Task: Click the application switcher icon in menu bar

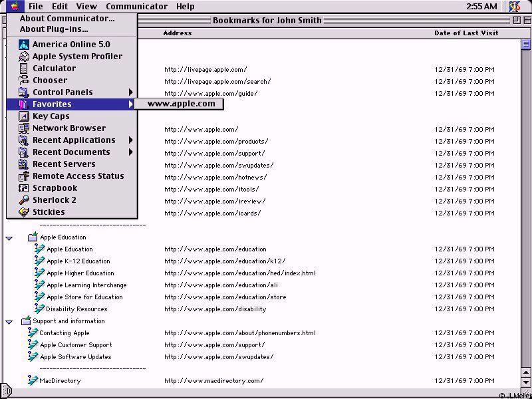Action: point(515,7)
